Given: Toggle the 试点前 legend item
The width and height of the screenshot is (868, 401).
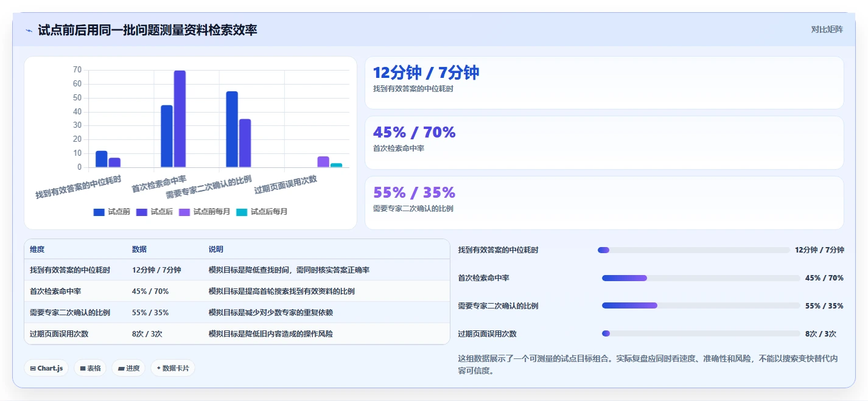Looking at the screenshot, I should point(112,212).
